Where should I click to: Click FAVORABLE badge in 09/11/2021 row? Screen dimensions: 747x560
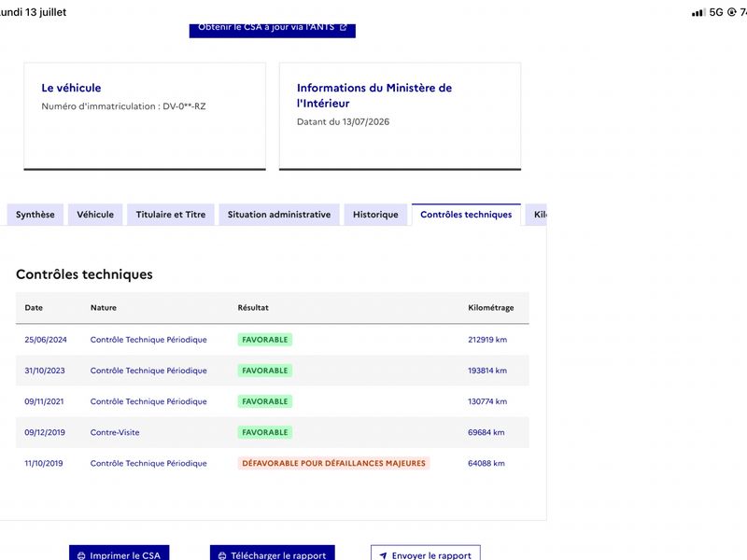click(x=265, y=401)
